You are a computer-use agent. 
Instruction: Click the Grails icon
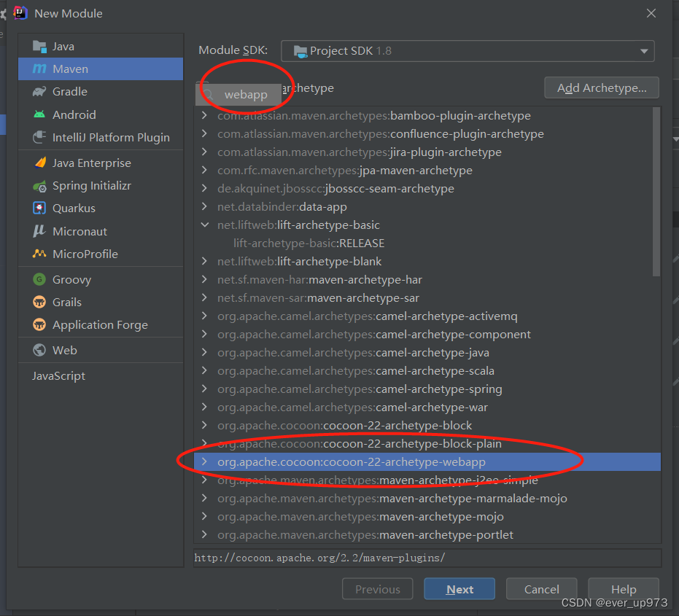click(x=39, y=302)
